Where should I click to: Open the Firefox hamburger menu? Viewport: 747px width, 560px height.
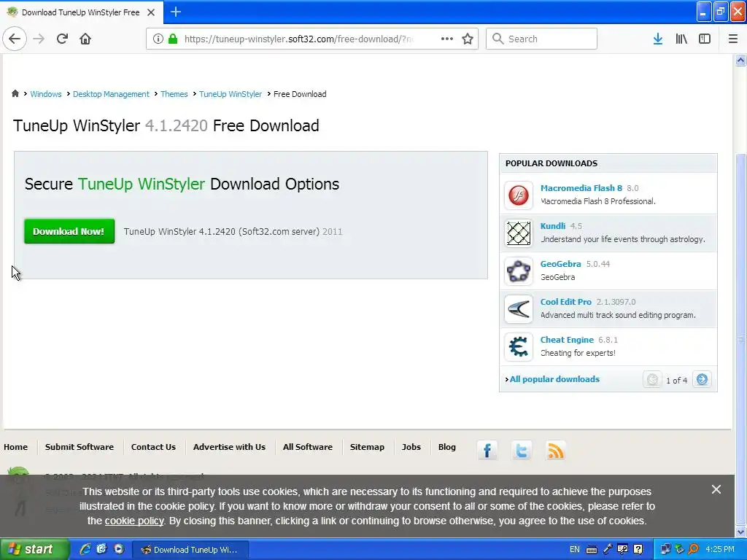tap(733, 39)
